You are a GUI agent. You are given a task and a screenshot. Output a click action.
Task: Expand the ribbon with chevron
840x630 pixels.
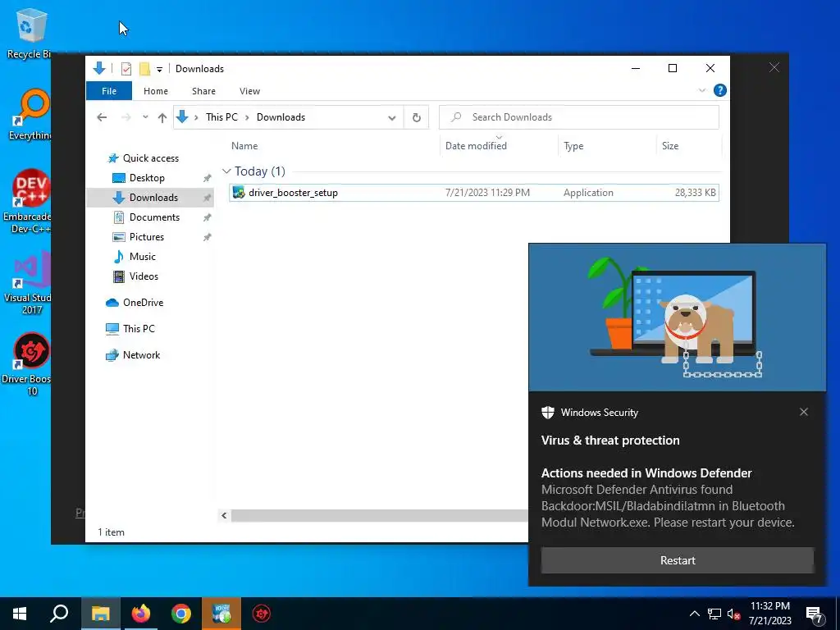[702, 90]
